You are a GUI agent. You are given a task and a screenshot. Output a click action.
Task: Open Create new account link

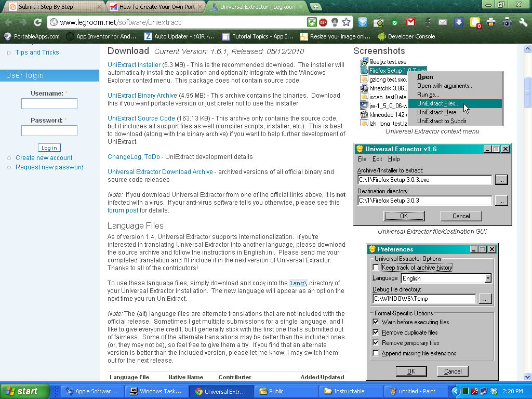click(x=44, y=158)
